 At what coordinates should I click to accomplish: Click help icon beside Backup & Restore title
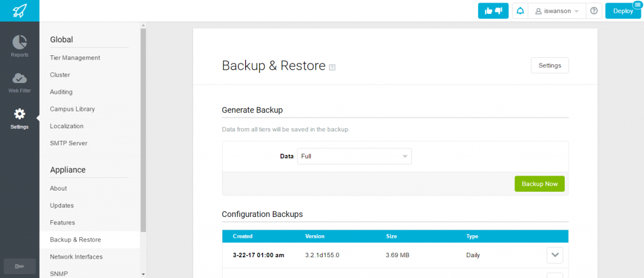[x=332, y=67]
